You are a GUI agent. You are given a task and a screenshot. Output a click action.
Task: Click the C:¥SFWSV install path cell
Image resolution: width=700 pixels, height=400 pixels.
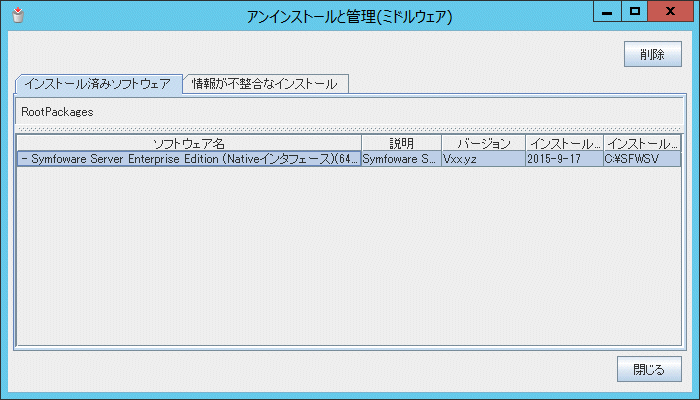[642, 159]
